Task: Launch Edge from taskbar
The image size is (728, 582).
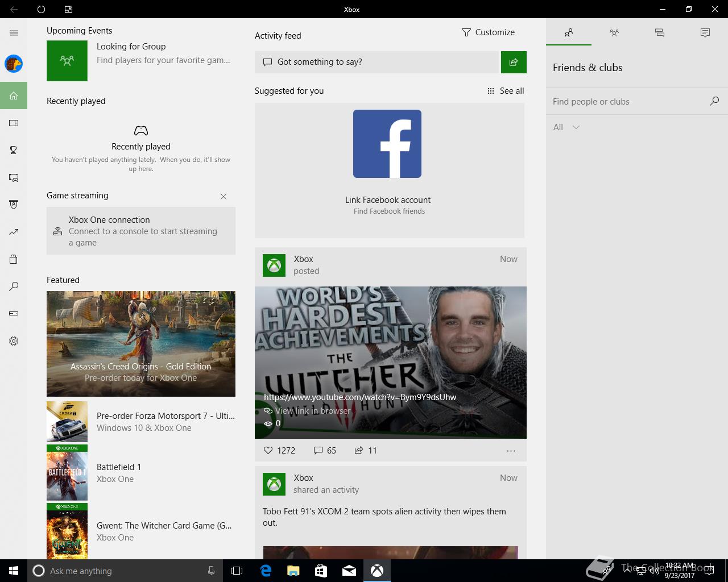Action: [266, 571]
